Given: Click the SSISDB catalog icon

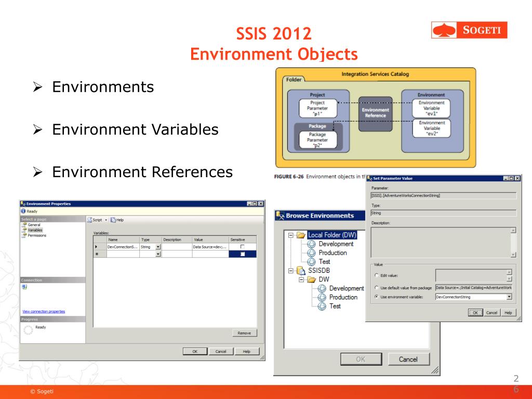Looking at the screenshot, I should (301, 270).
